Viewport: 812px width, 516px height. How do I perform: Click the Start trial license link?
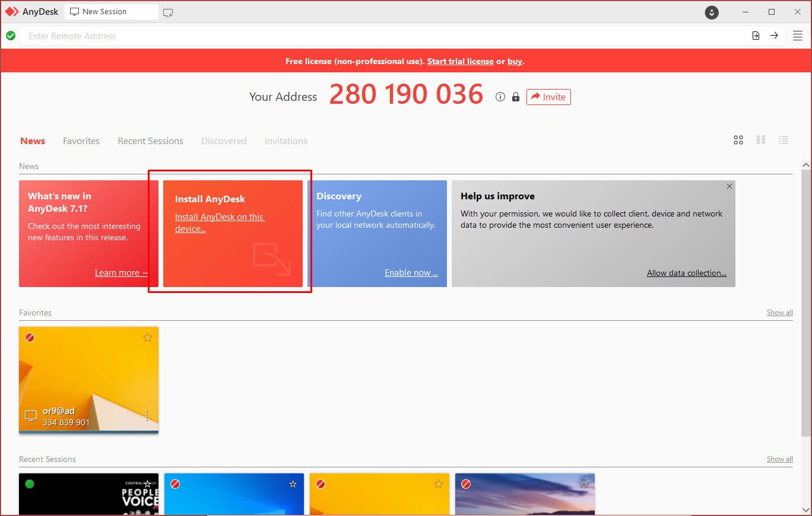point(460,61)
